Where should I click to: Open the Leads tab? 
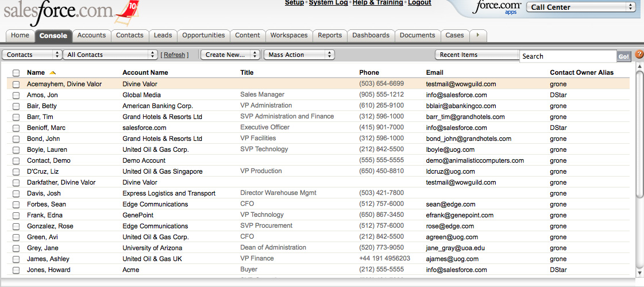pos(163,35)
